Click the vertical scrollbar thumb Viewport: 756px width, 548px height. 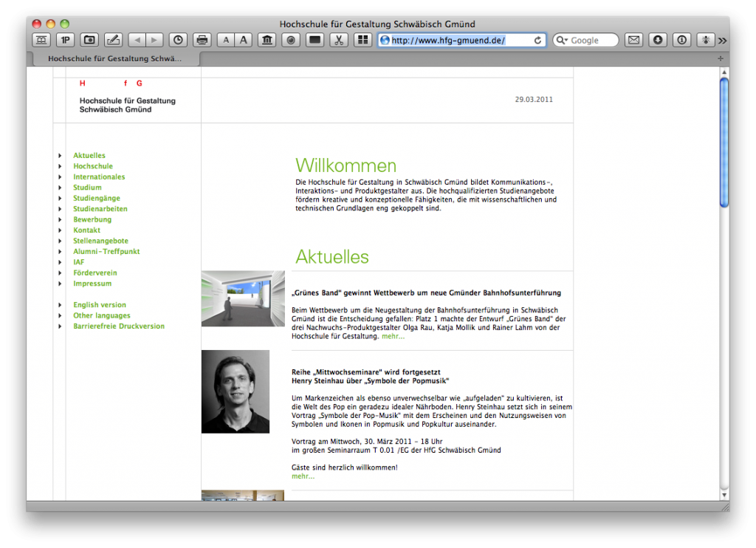coord(724,143)
